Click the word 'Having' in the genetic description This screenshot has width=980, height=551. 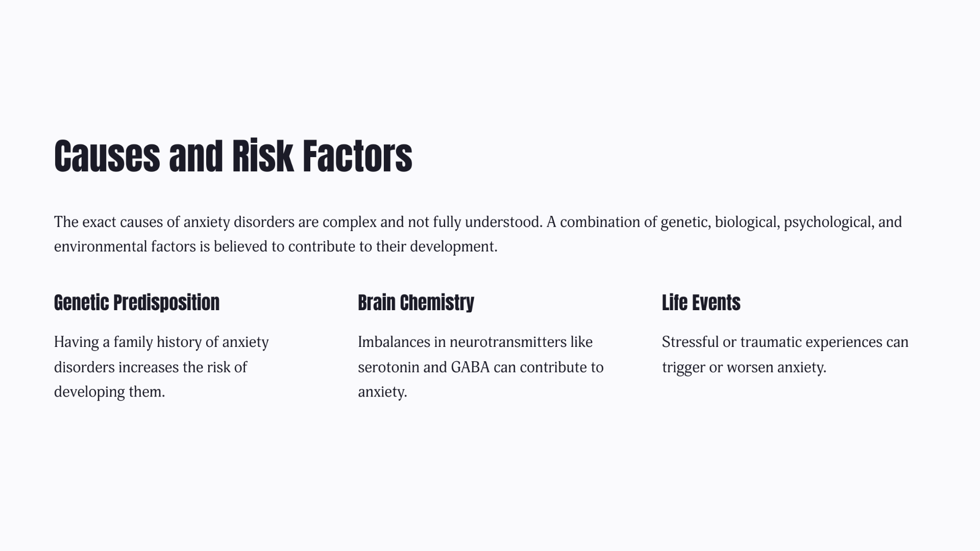77,342
